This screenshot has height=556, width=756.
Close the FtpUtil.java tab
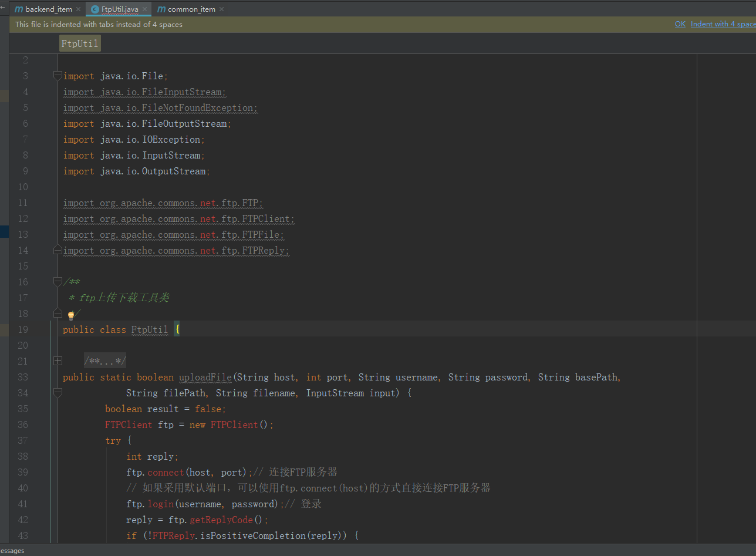click(144, 9)
